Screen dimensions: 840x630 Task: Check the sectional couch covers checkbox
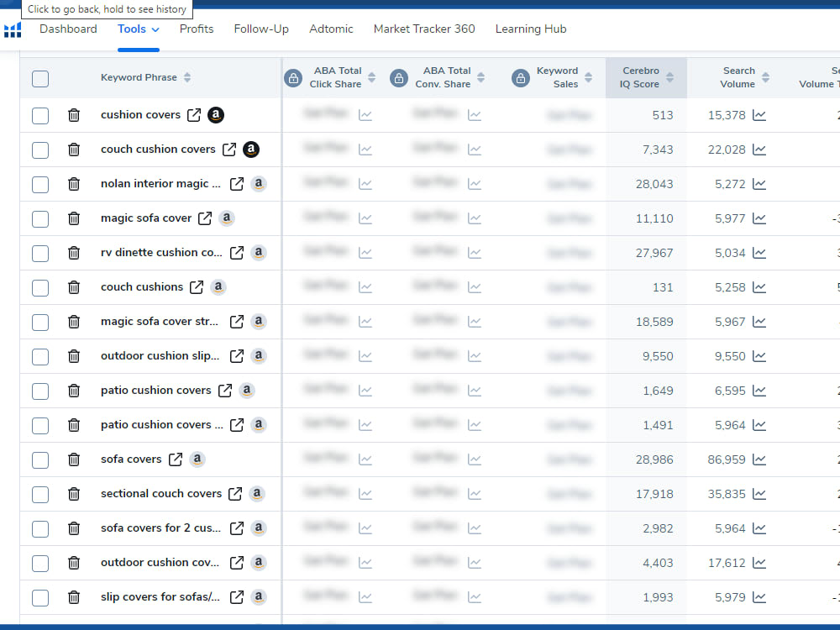[40, 495]
